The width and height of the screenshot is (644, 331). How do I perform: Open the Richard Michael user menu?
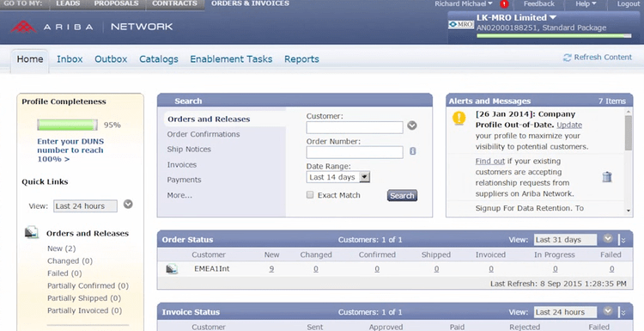click(464, 3)
